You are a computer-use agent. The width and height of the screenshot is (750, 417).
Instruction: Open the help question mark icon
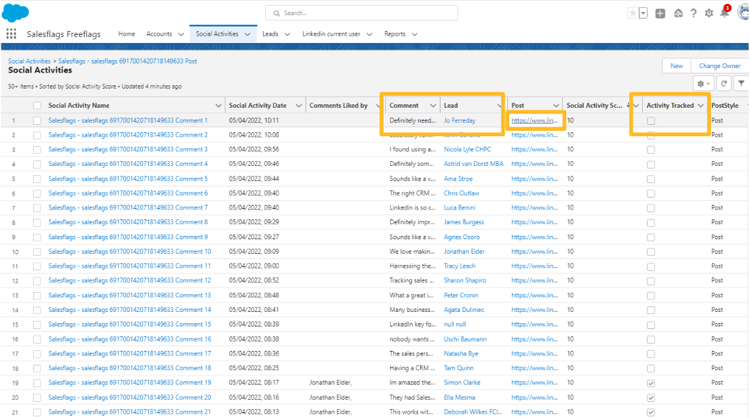coord(694,13)
